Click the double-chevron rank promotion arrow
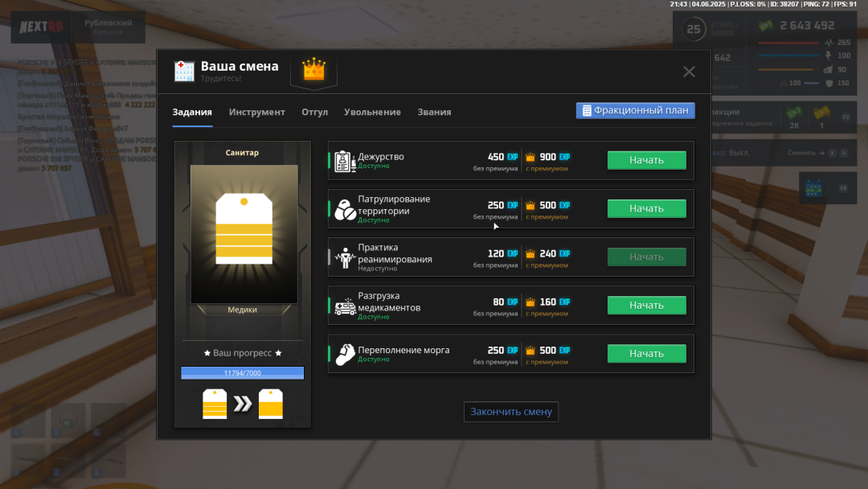 click(x=242, y=404)
